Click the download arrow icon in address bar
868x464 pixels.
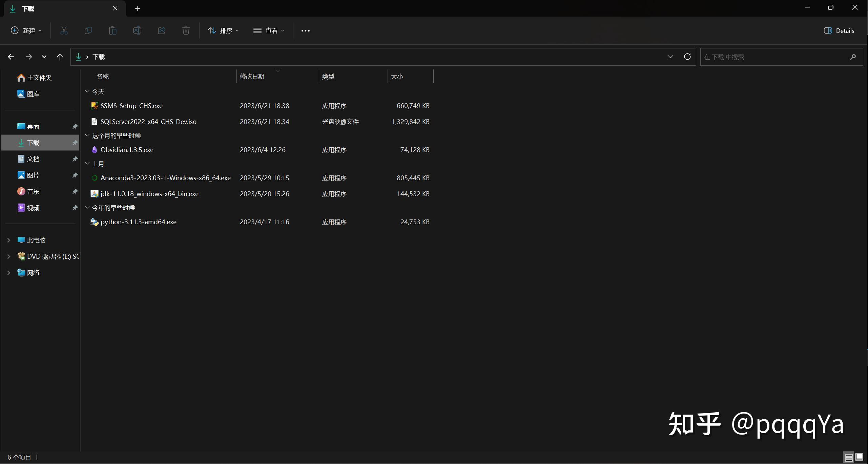pos(79,57)
